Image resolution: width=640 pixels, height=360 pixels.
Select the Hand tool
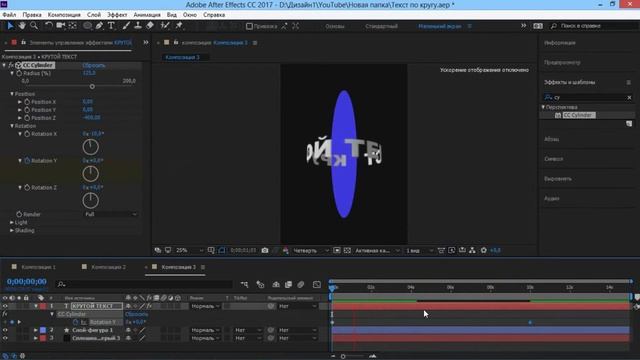[22, 26]
